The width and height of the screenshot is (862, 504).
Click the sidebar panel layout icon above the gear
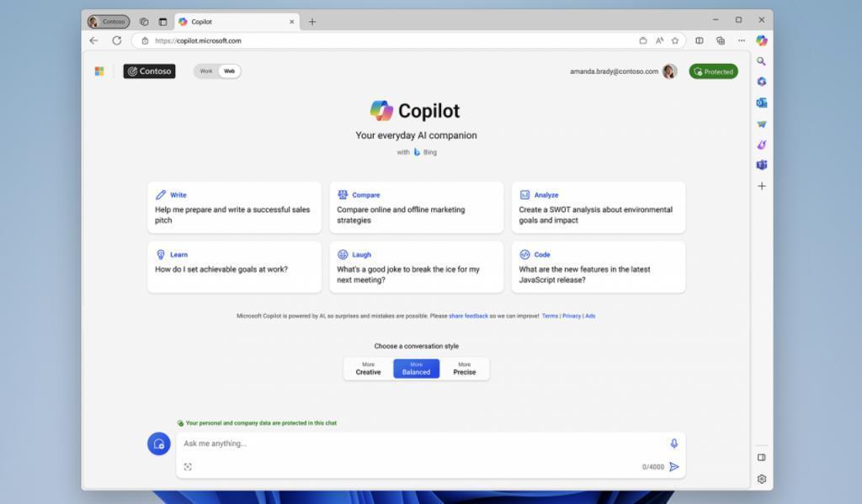tap(761, 457)
